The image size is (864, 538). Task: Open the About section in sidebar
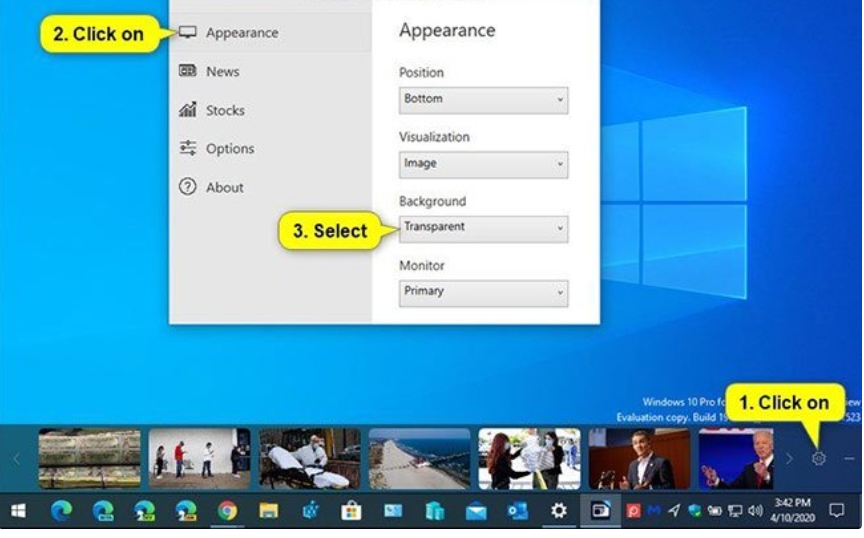tap(224, 187)
